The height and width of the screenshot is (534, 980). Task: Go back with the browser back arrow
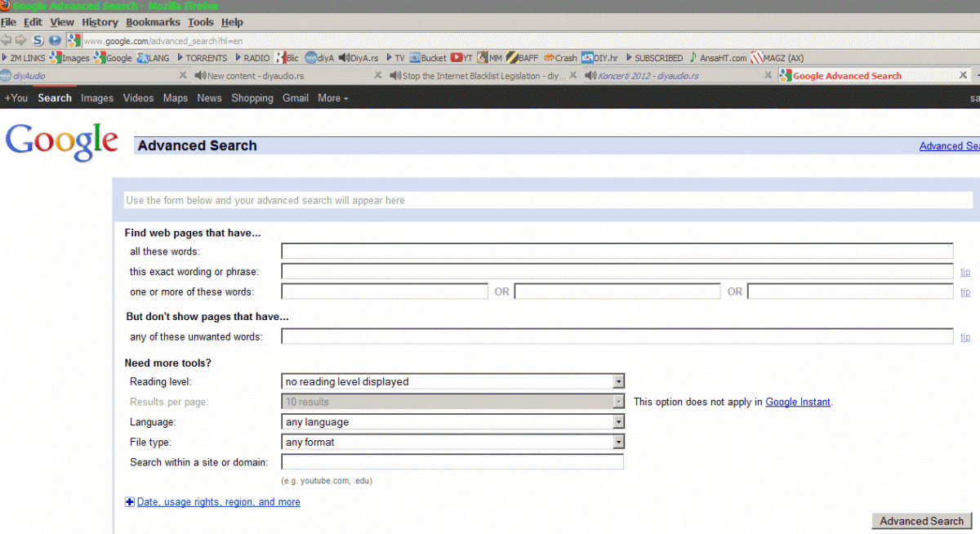(x=7, y=40)
